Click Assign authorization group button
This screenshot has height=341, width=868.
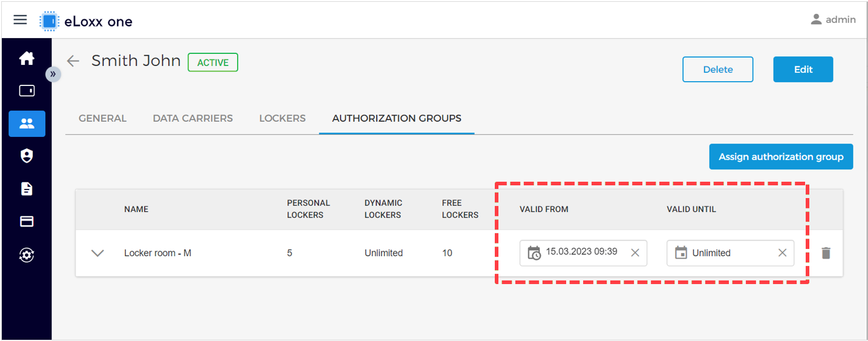[x=781, y=157]
